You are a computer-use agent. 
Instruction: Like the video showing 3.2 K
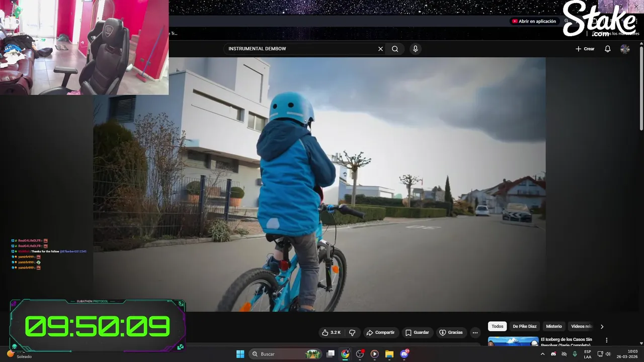click(331, 332)
